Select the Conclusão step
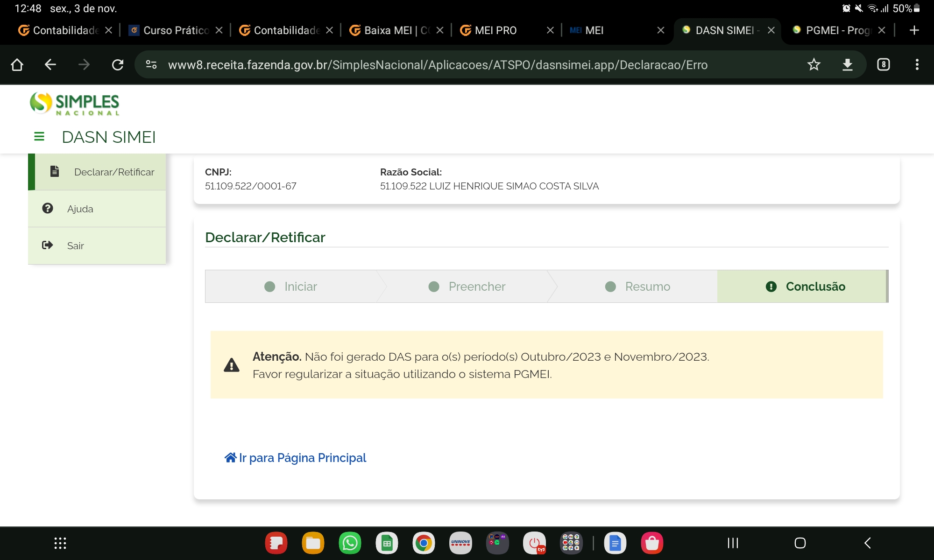Screen dimensions: 934x560 coord(802,287)
